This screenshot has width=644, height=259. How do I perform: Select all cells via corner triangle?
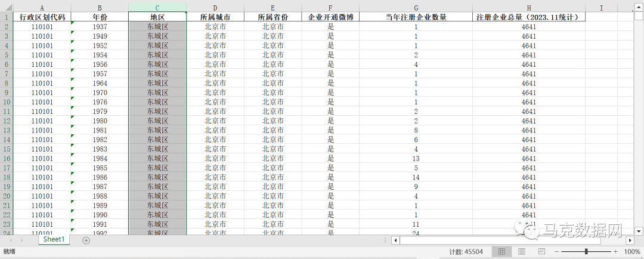7,7
